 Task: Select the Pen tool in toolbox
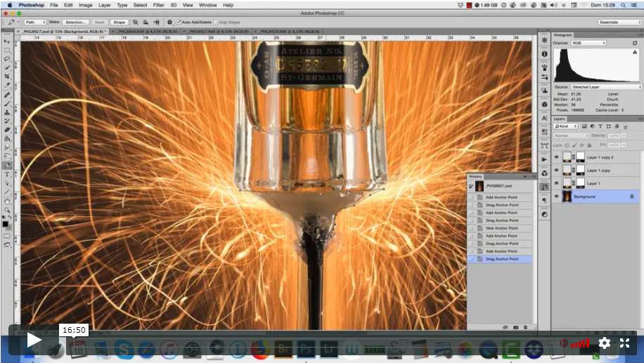tap(7, 165)
